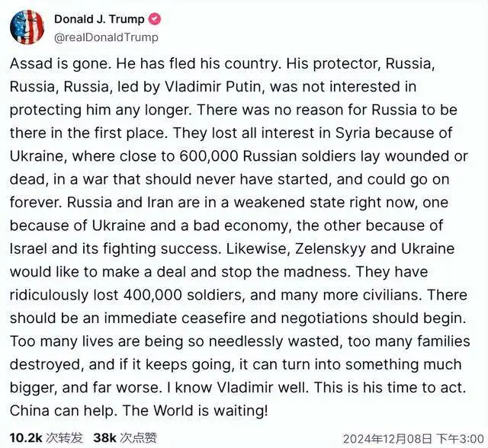The width and height of the screenshot is (488, 448).
Task: Click the name 'Vladimir Putin' in post
Action: [213, 87]
